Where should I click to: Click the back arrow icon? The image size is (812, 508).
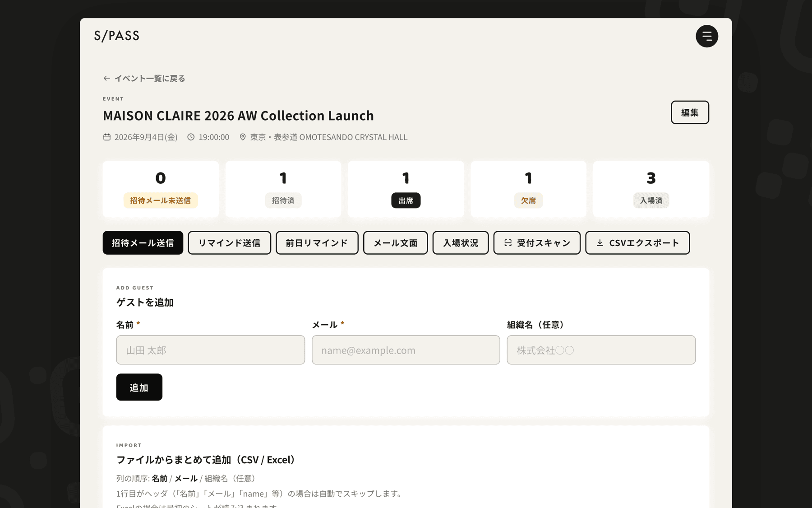(106, 78)
